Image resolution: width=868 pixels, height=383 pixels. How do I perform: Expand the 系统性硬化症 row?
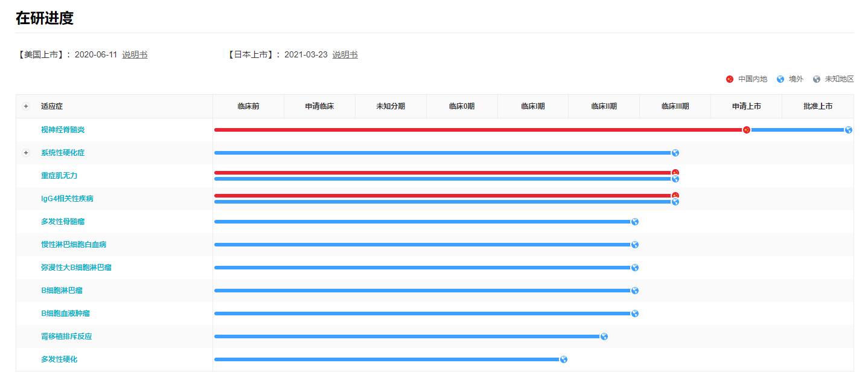(x=26, y=153)
